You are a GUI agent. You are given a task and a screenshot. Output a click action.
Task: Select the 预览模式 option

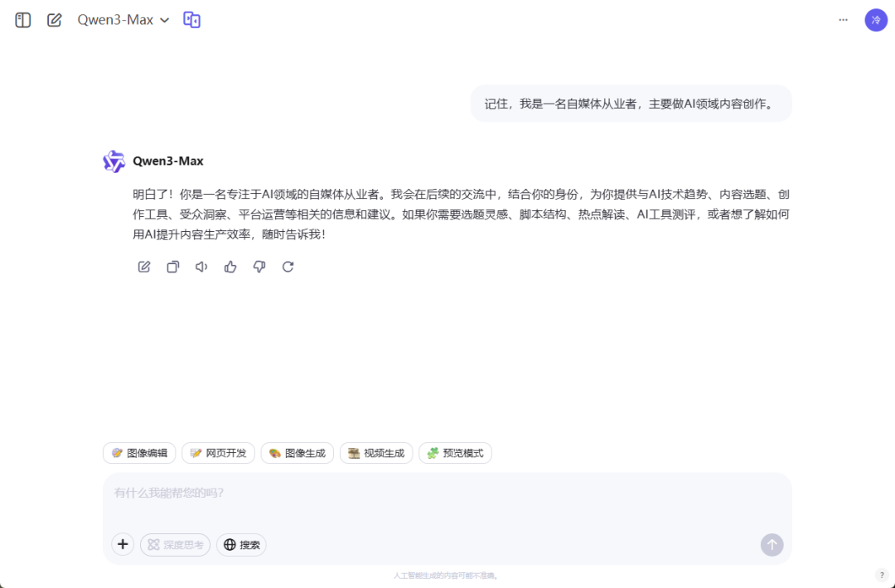point(455,453)
